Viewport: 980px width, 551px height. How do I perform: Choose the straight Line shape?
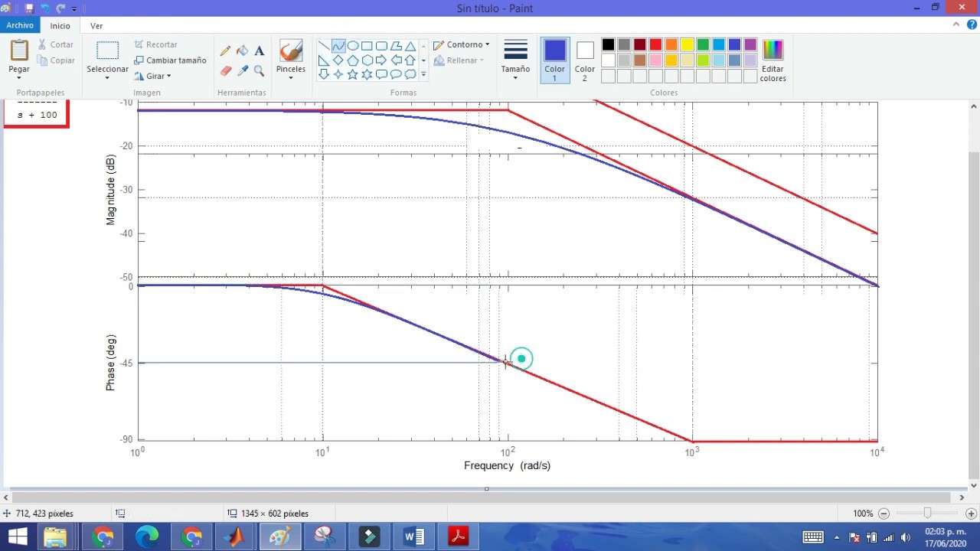(x=324, y=46)
